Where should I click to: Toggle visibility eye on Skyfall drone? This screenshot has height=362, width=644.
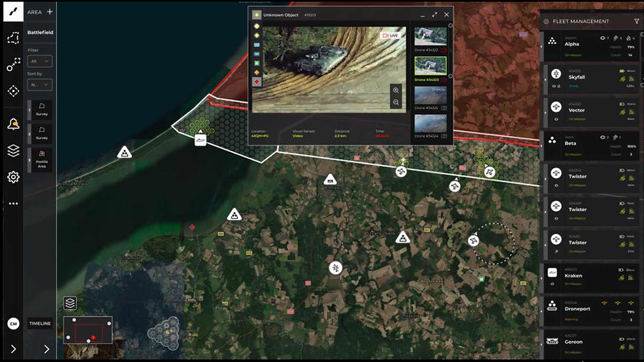click(554, 86)
